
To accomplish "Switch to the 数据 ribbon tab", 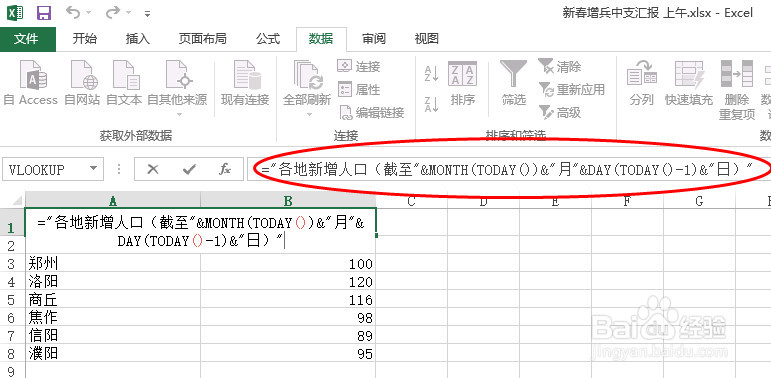I will (x=321, y=39).
